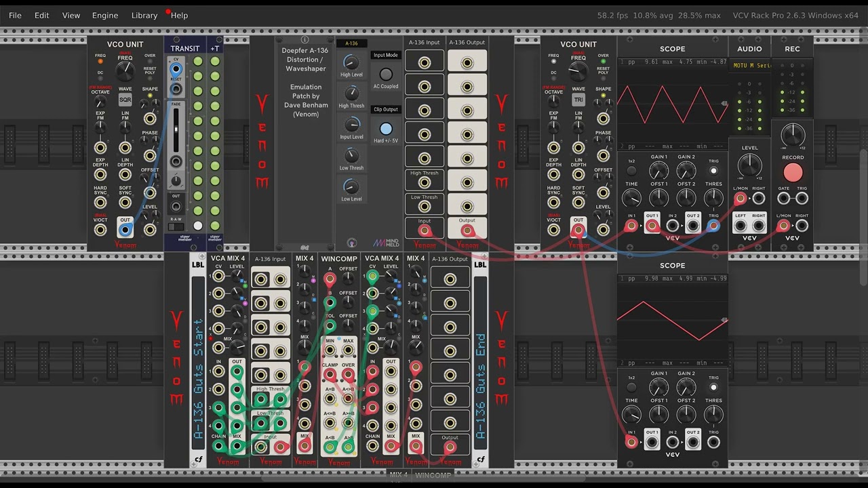Click the A-136 Input Level knob
This screenshot has height=488, width=868.
(351, 125)
